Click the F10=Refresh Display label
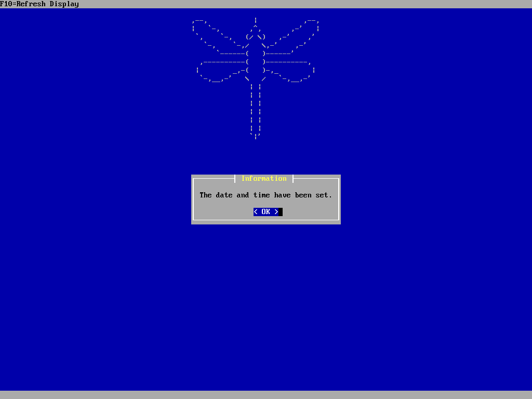 pos(39,4)
